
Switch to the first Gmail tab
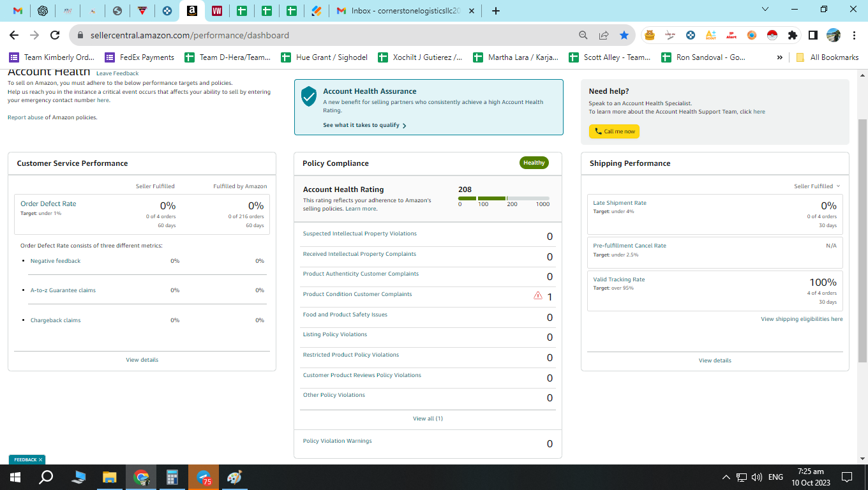[18, 11]
